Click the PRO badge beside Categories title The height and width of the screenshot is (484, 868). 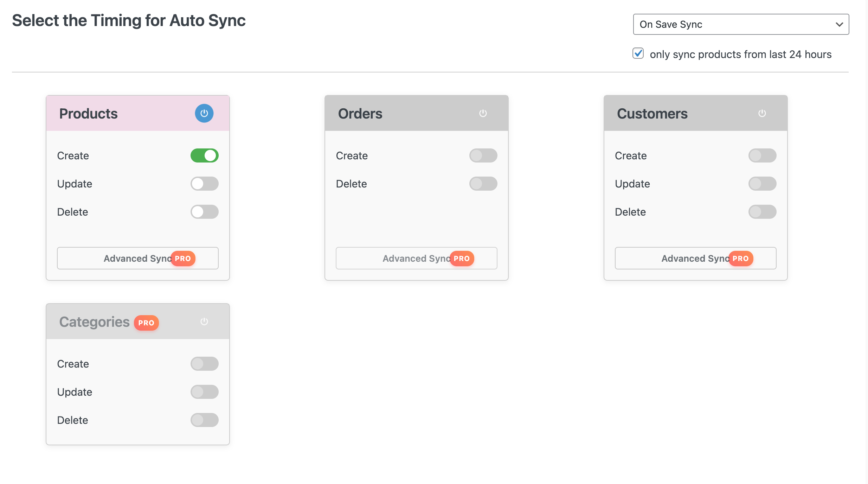tap(146, 323)
